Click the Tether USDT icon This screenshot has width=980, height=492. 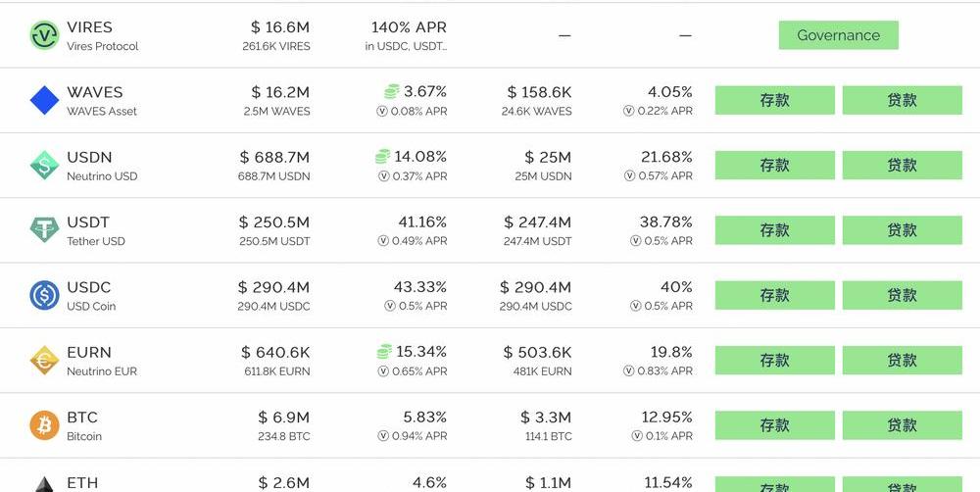coord(44,230)
